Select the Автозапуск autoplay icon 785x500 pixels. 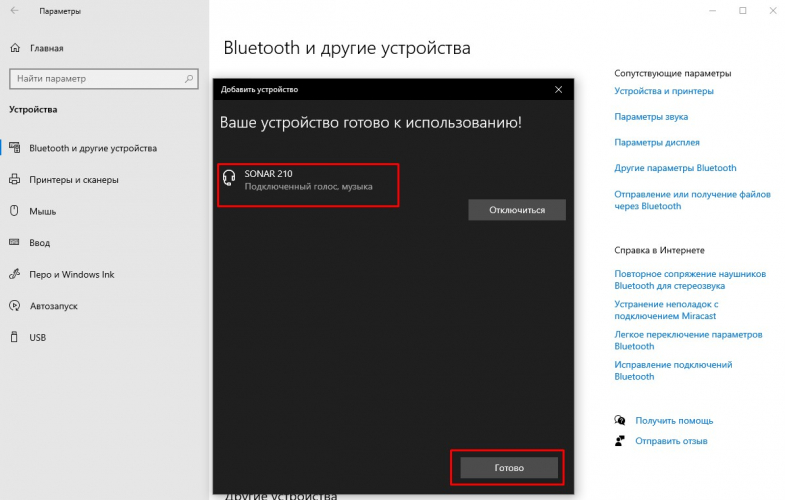point(15,305)
